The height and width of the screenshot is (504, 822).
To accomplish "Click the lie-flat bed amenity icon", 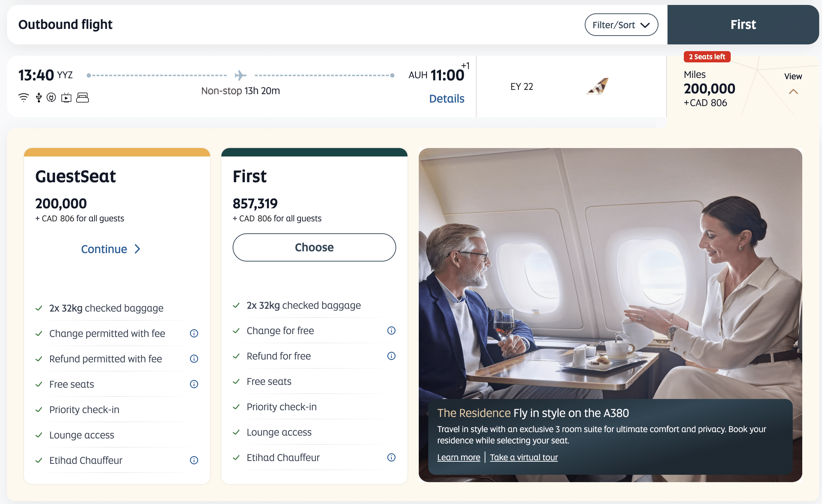I will click(x=82, y=98).
